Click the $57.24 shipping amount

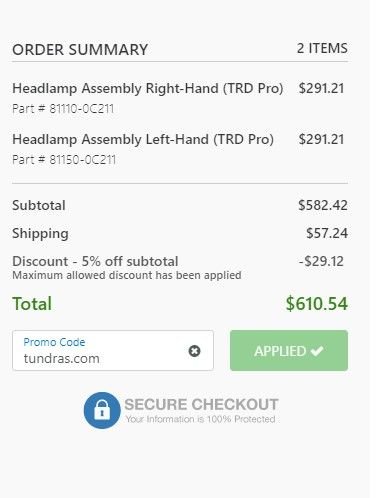(327, 233)
